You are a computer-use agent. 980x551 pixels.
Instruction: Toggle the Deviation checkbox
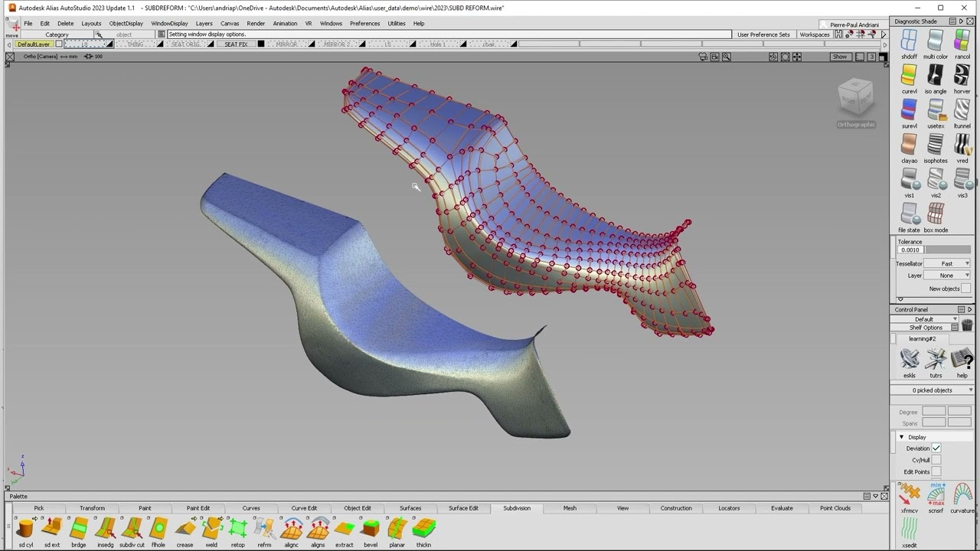[936, 448]
